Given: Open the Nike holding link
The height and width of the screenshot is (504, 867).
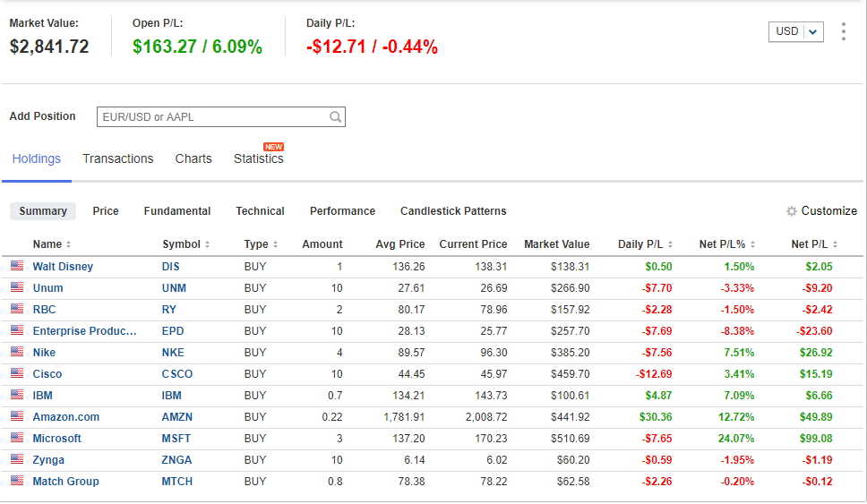Looking at the screenshot, I should 44,353.
